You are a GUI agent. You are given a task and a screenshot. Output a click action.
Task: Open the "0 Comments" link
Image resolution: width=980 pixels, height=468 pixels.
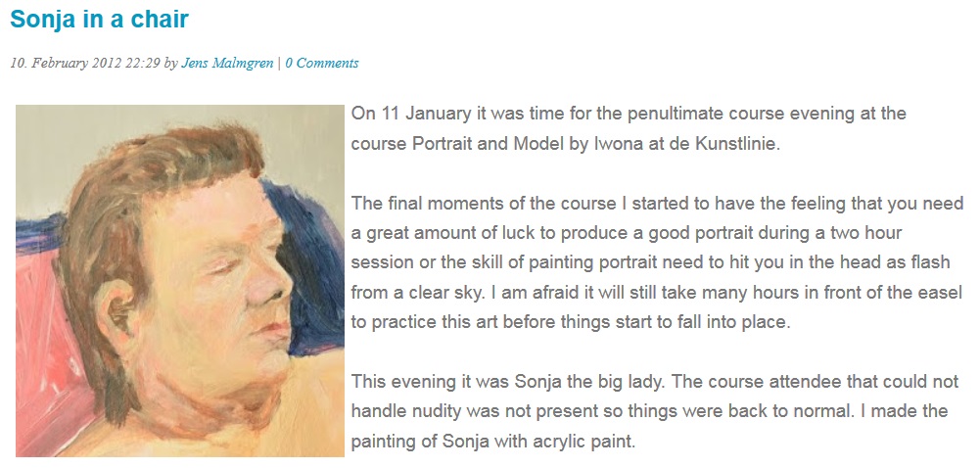(x=322, y=63)
